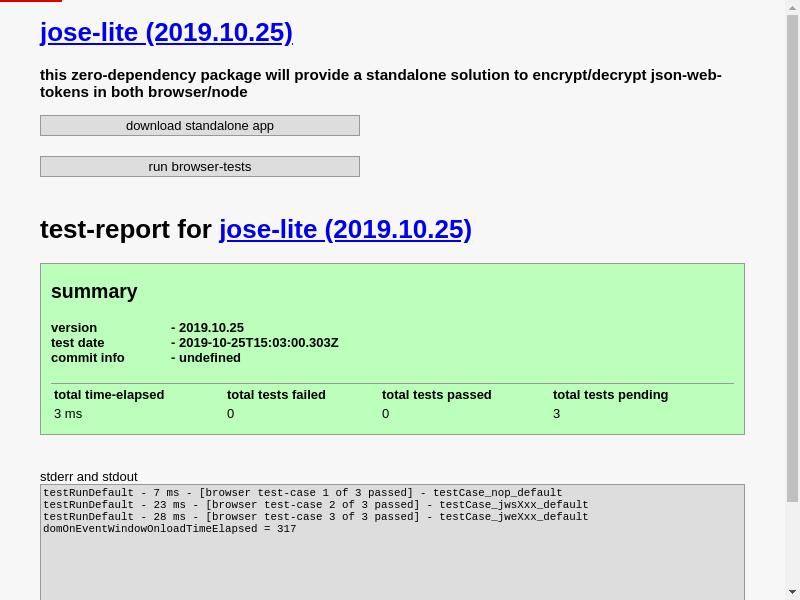The width and height of the screenshot is (800, 600).
Task: Click the zero-dependency package description text
Action: point(381,83)
